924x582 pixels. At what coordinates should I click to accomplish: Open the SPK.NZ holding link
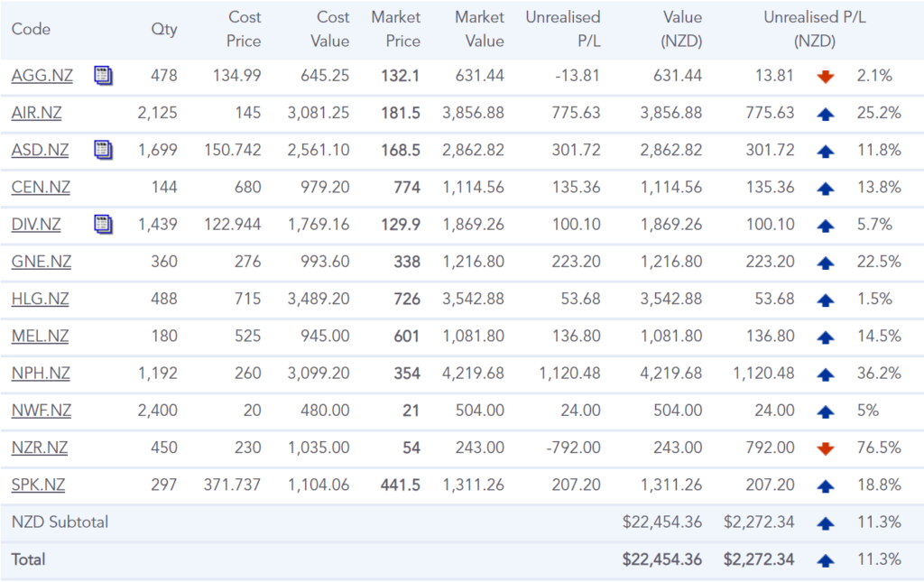coord(39,485)
